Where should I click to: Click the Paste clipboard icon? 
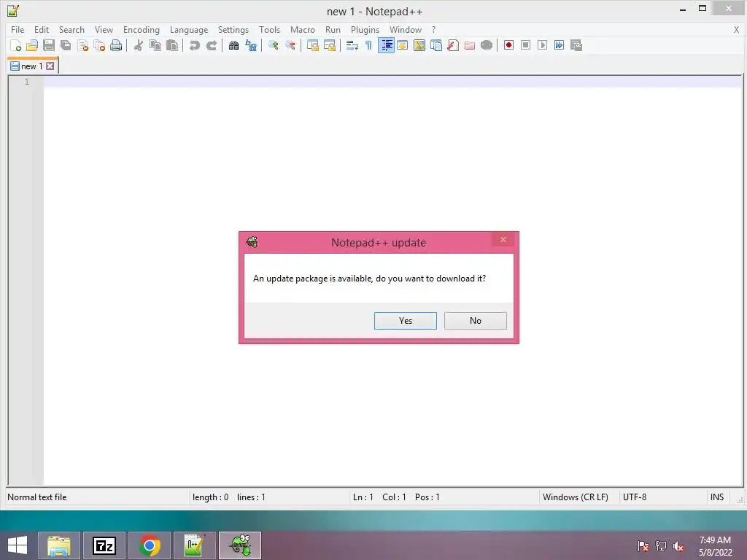172,45
